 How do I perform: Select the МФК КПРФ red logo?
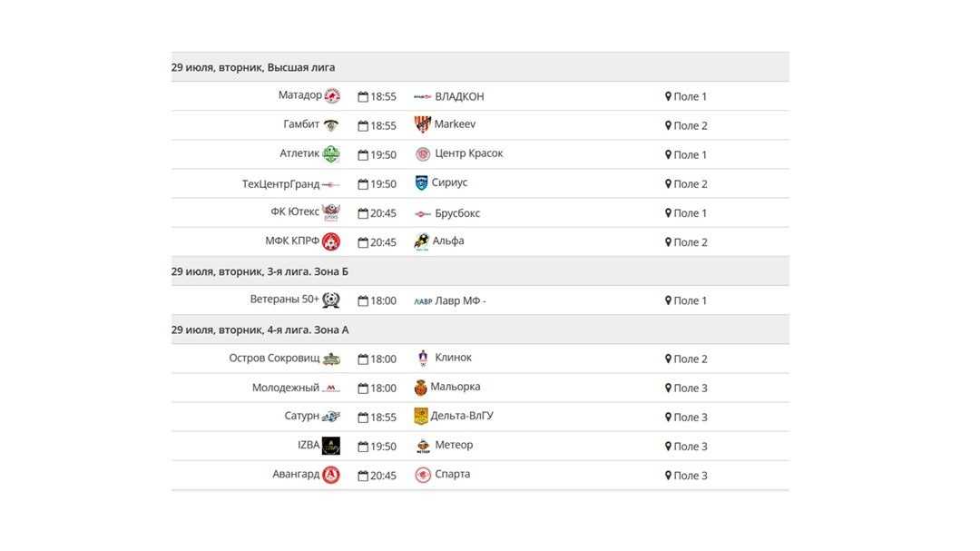click(x=330, y=241)
